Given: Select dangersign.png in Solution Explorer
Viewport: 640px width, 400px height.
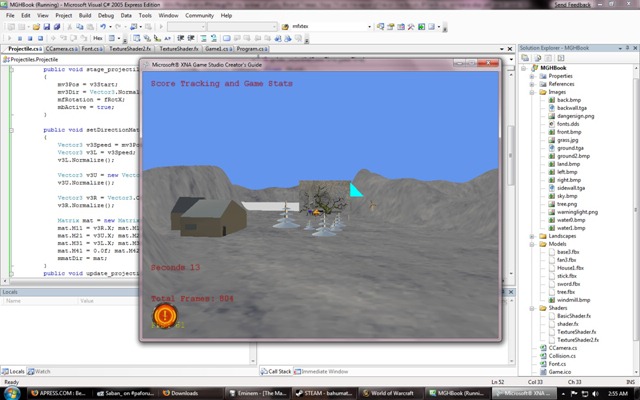Looking at the screenshot, I should click(x=576, y=116).
